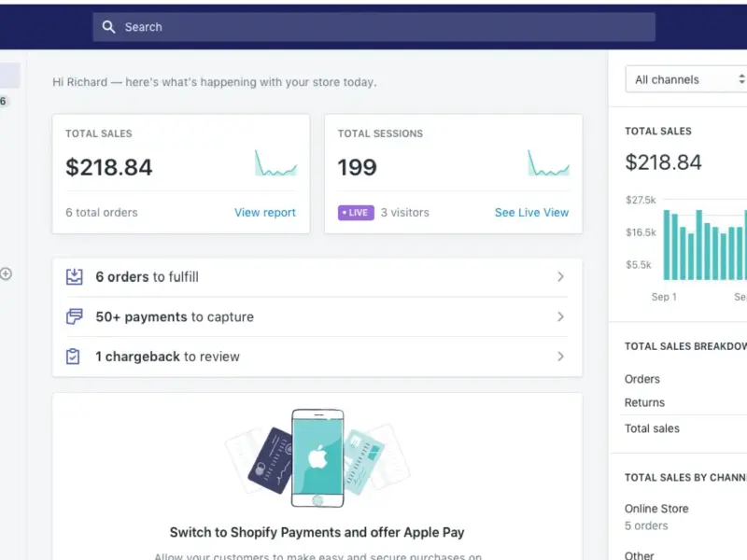Click the $27.5k axis label
Screen dimensions: 747x560
[641, 200]
